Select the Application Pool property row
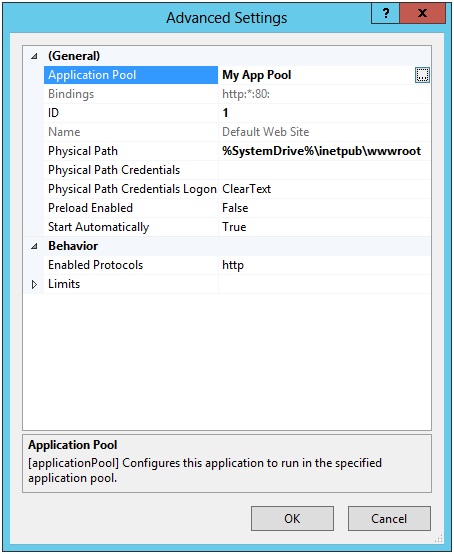 click(237, 75)
